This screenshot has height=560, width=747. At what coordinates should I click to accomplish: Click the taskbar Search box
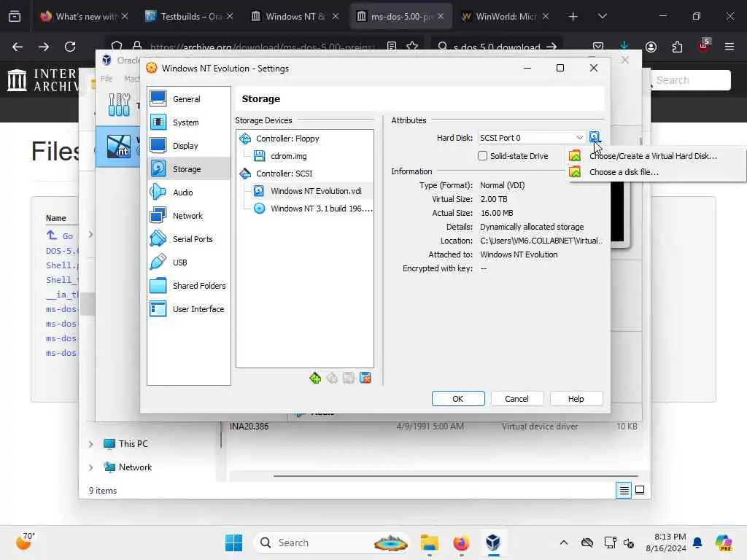click(332, 542)
